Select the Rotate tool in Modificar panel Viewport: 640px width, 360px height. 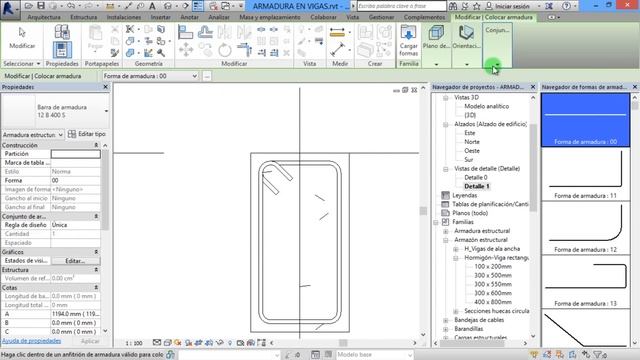point(224,51)
